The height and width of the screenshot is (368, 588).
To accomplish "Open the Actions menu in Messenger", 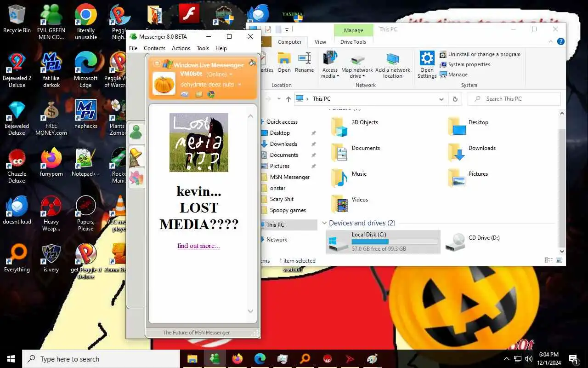I will (x=181, y=48).
